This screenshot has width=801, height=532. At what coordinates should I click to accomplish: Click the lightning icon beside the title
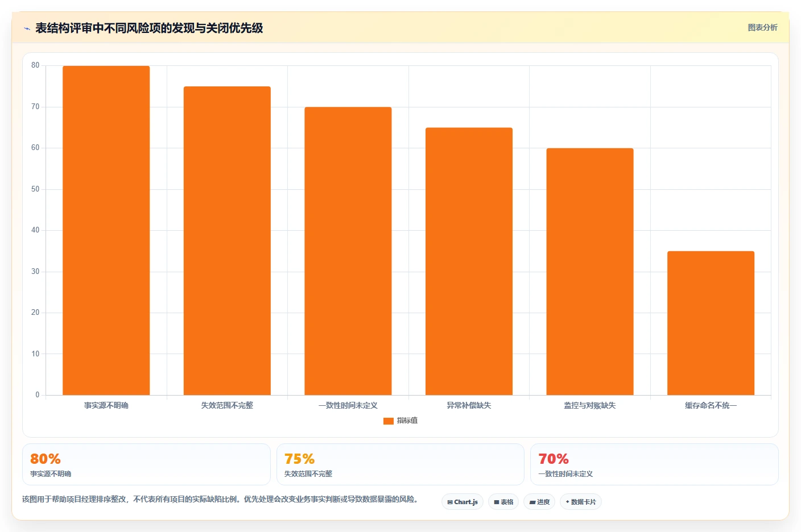point(27,28)
